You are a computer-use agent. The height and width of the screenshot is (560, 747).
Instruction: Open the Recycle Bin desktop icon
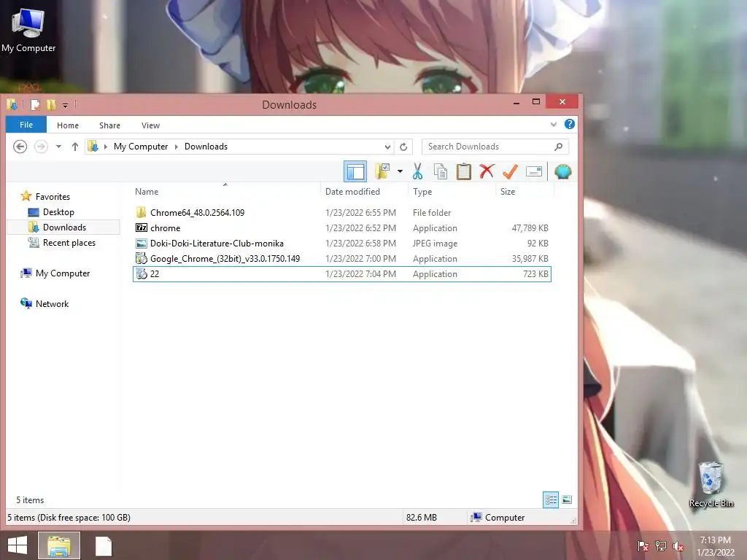(x=711, y=484)
